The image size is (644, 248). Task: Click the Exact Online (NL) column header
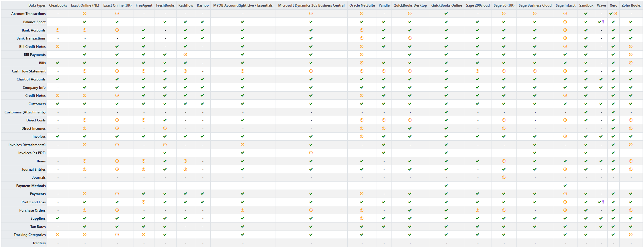point(85,5)
